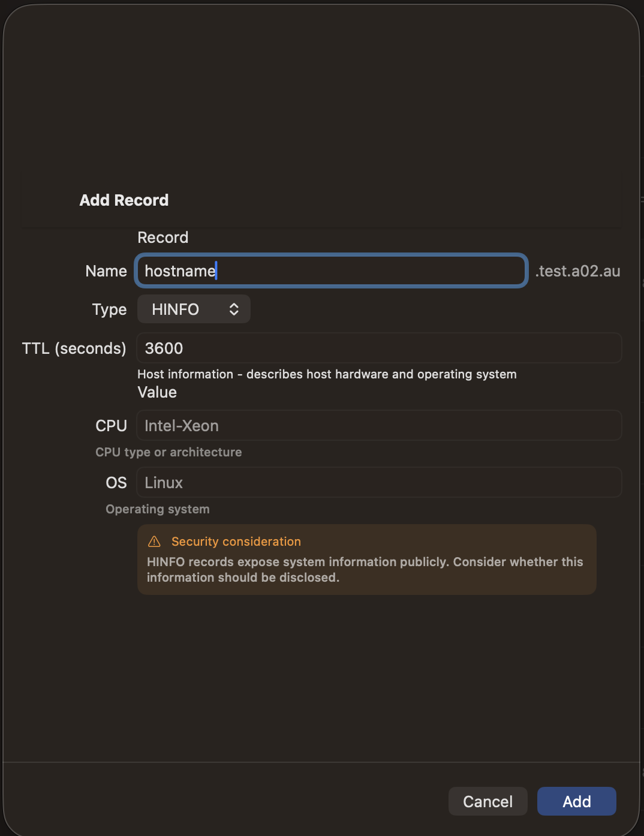Click the warning triangle icon
The width and height of the screenshot is (644, 836).
click(x=155, y=542)
